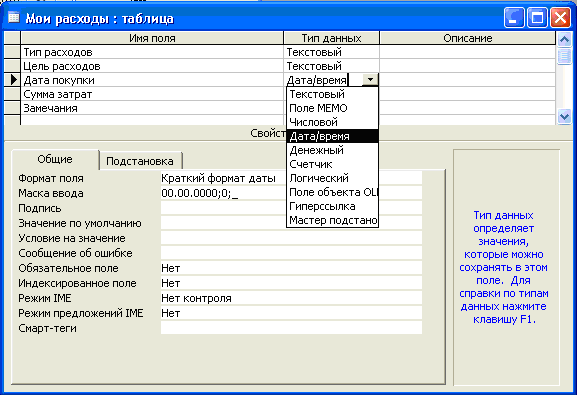Click the Подпись property field
Image resolution: width=577 pixels, height=395 pixels.
[291, 208]
